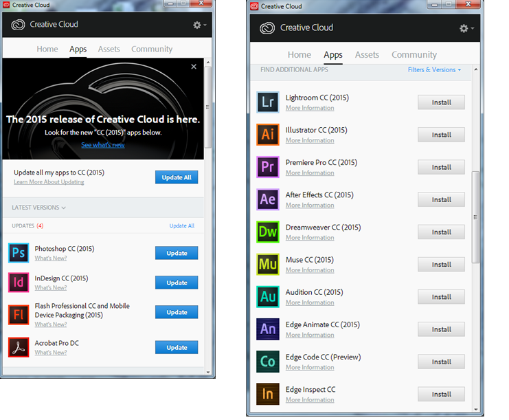This screenshot has width=509, height=420.
Task: Install Dreamweaver CC (2015)
Action: coord(441,232)
